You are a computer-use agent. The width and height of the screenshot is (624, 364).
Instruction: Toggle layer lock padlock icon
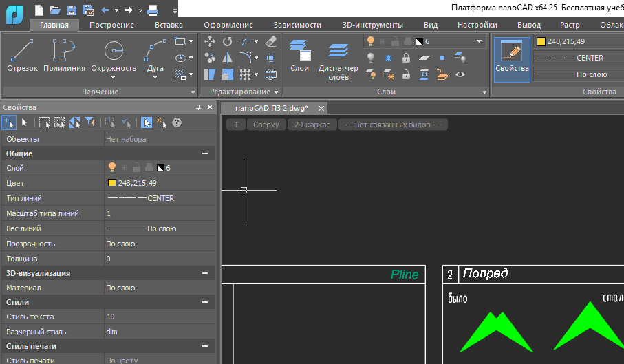(406, 58)
